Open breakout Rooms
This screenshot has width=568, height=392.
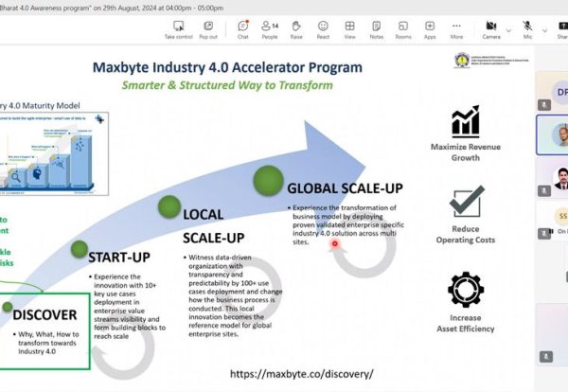click(403, 30)
